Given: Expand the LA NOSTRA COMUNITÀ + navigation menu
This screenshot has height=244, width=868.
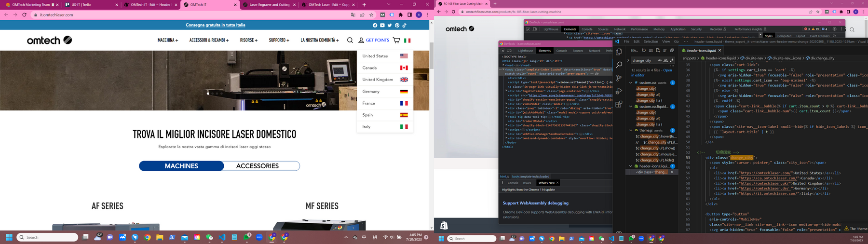Looking at the screenshot, I should [320, 41].
